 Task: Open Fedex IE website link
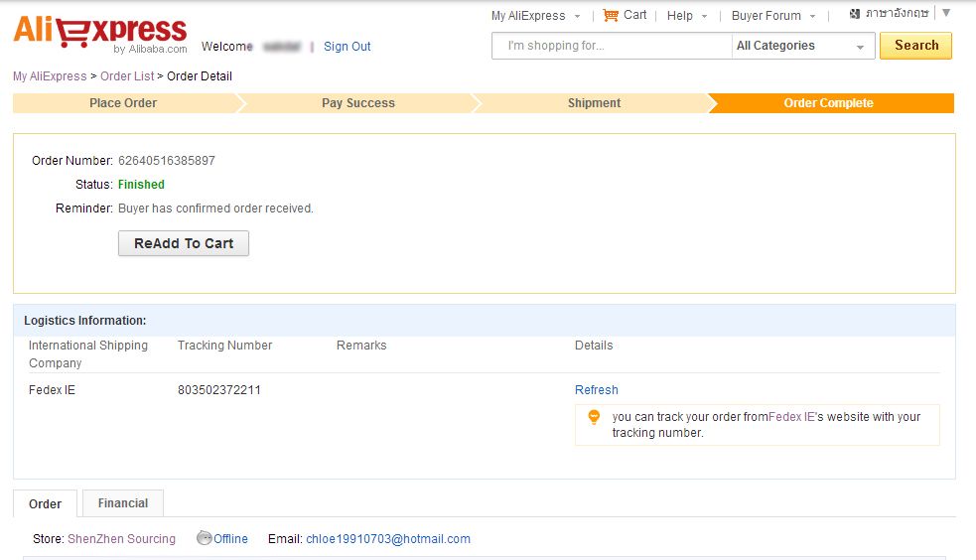coord(791,417)
